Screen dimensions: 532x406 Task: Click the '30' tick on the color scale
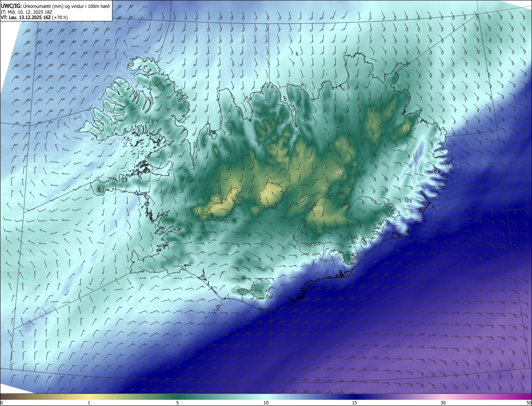coord(443,403)
